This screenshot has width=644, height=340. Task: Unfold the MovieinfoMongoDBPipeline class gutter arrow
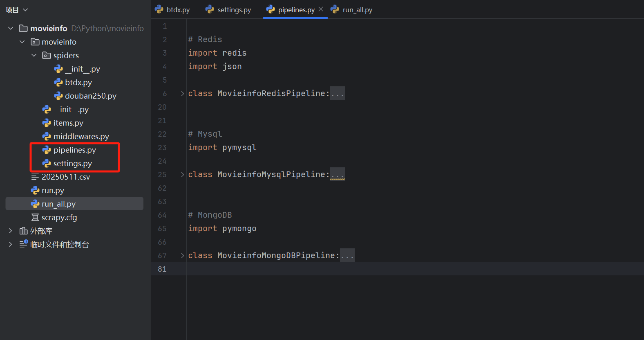[182, 256]
